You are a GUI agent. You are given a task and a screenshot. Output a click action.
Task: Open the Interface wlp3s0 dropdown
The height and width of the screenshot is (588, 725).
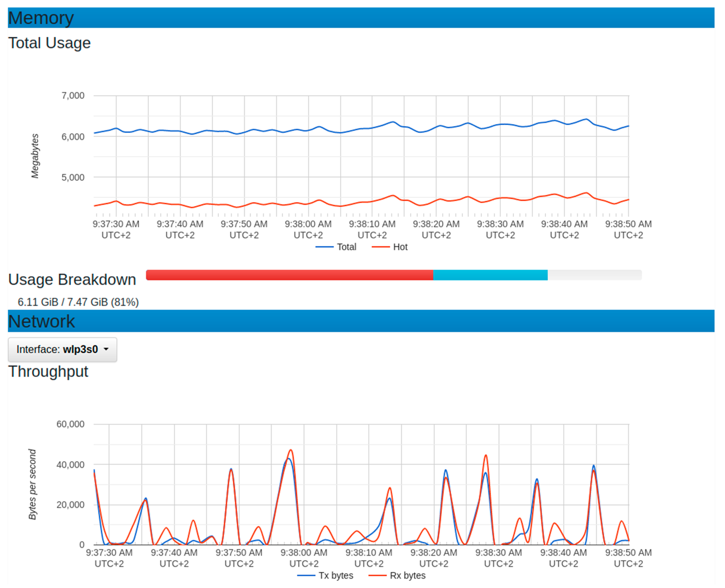[x=62, y=350]
